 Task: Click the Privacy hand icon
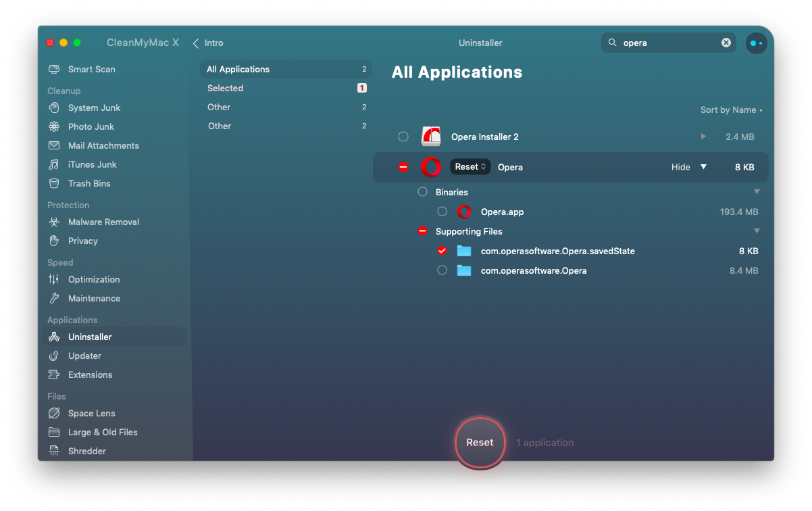click(54, 241)
